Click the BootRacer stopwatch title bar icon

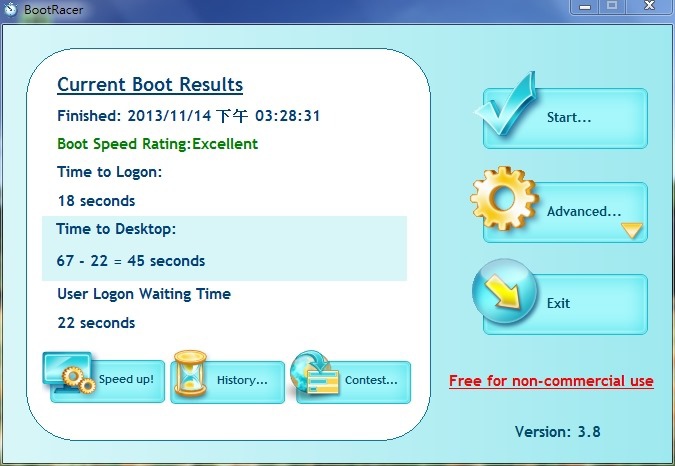pos(10,9)
